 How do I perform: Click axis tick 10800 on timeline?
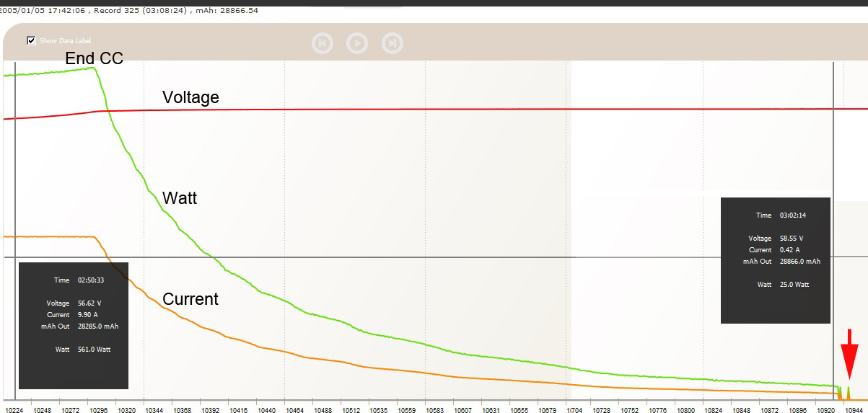coord(688,409)
